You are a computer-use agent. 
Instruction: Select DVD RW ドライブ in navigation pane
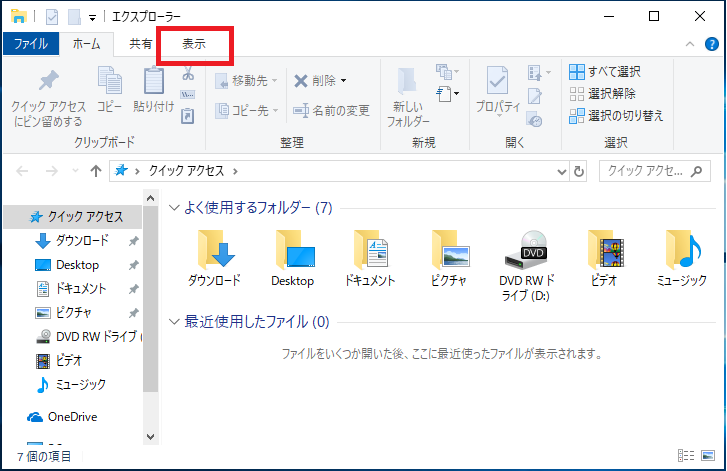click(88, 336)
